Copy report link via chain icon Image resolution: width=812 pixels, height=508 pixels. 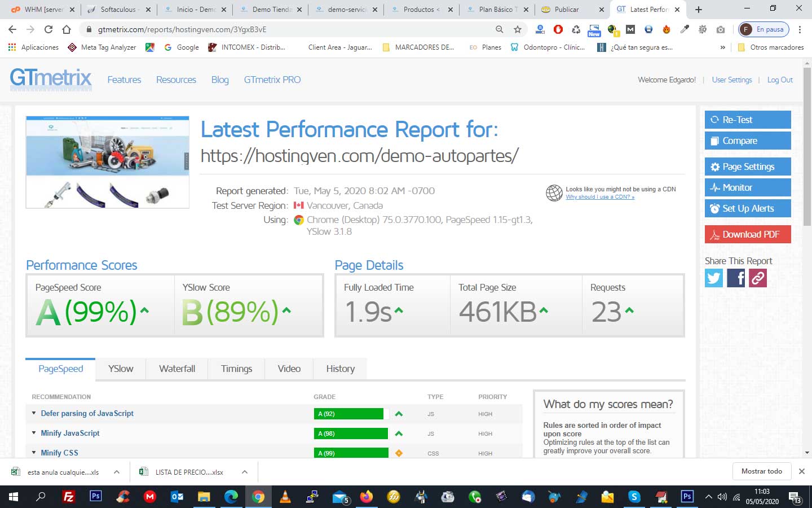click(758, 278)
